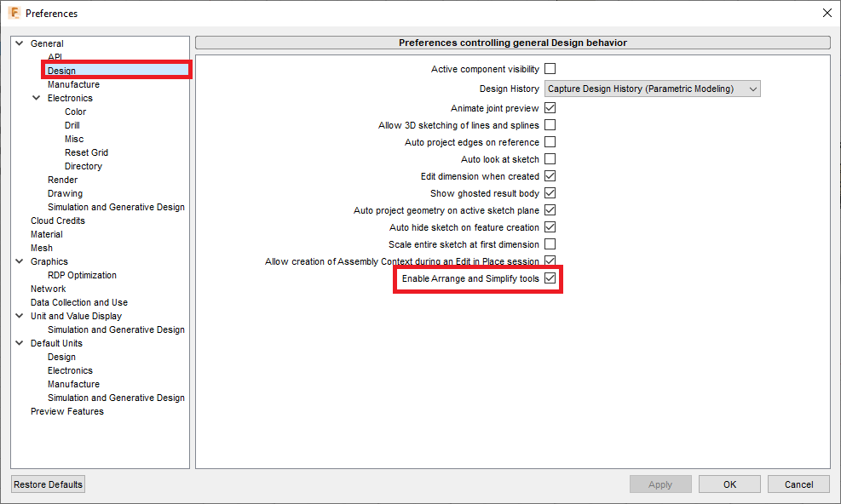Click the Restore Defaults button
The height and width of the screenshot is (504, 841).
[x=47, y=484]
